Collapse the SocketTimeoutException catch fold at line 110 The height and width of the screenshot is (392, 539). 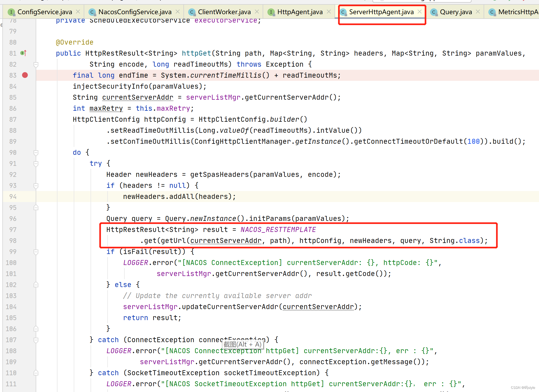pos(36,373)
